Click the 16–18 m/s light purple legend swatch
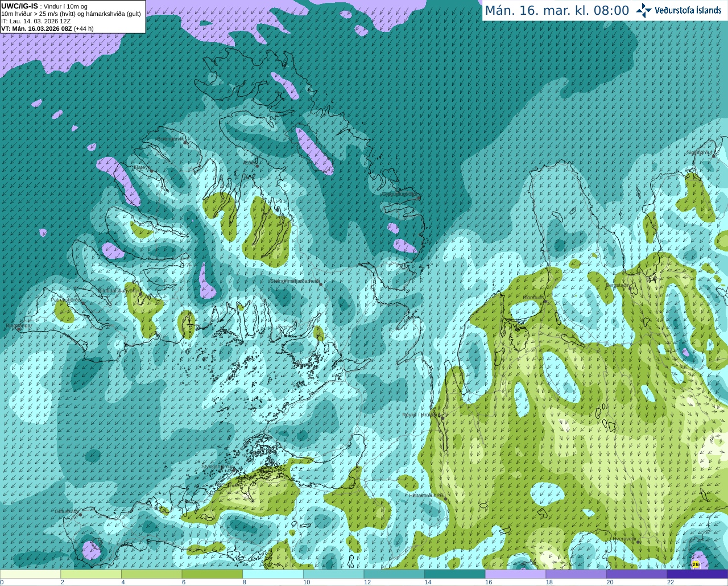 (515, 574)
